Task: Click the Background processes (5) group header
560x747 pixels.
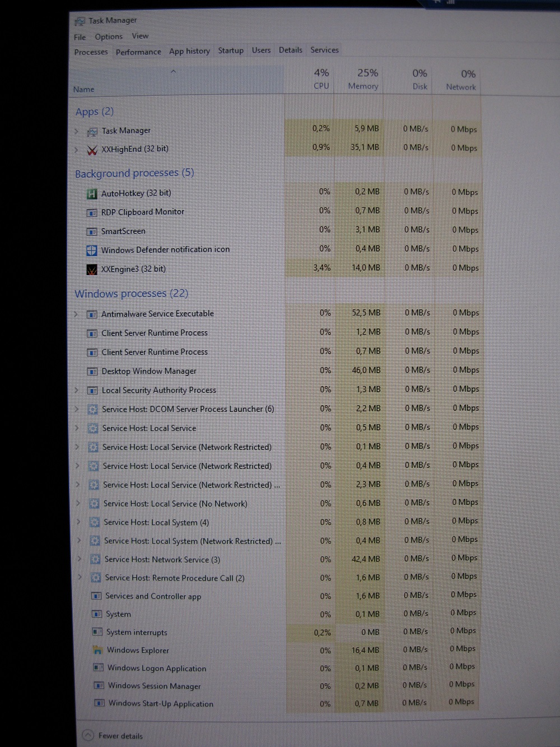Action: tap(134, 173)
